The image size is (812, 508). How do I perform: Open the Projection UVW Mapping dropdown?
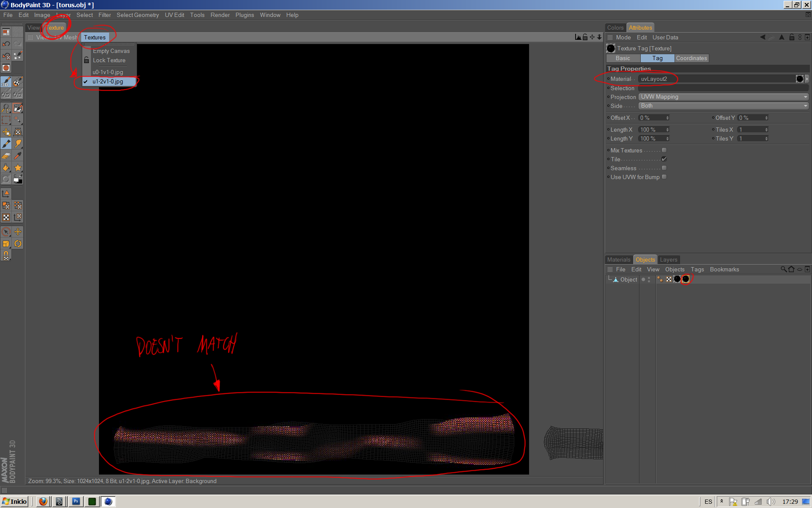tap(723, 97)
